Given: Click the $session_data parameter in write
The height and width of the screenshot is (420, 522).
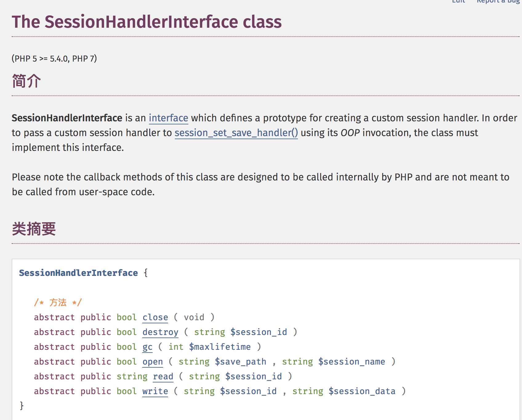Looking at the screenshot, I should tap(362, 391).
